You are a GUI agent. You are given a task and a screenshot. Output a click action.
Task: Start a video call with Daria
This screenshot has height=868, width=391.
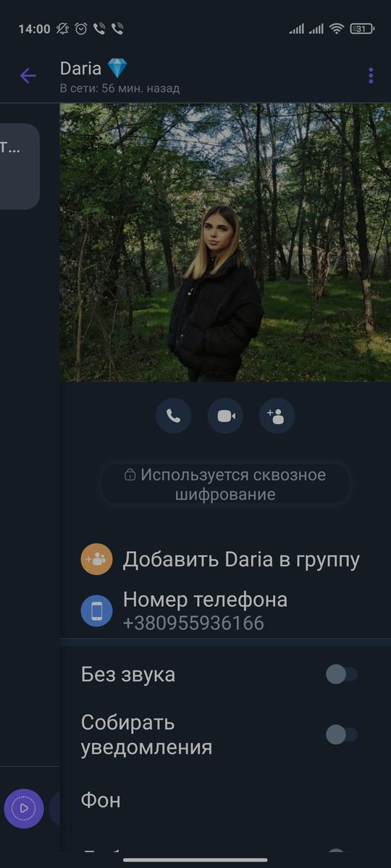(225, 416)
